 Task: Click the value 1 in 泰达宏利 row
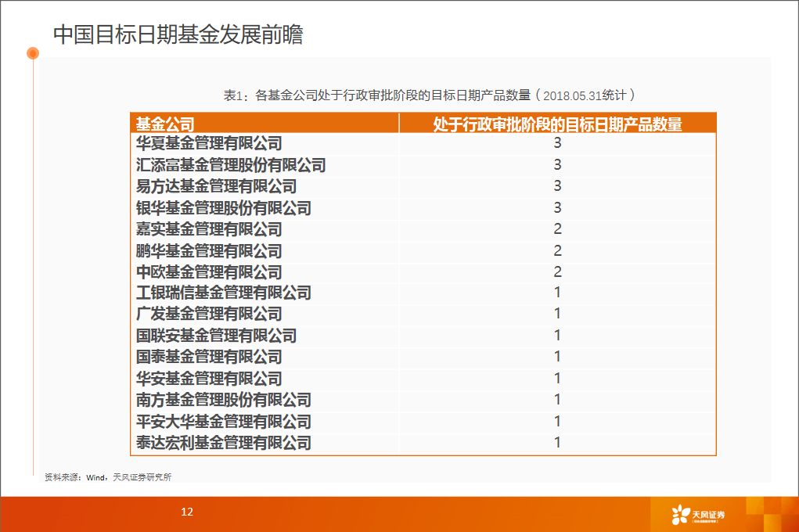(557, 442)
